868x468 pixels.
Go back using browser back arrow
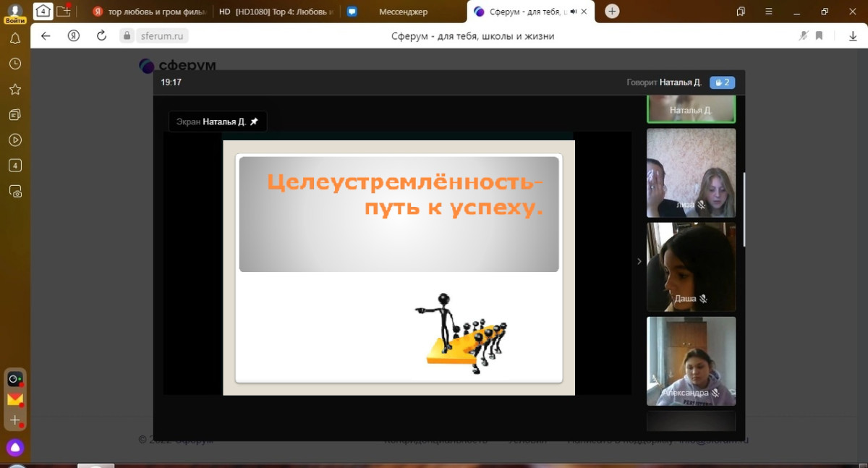pyautogui.click(x=46, y=35)
